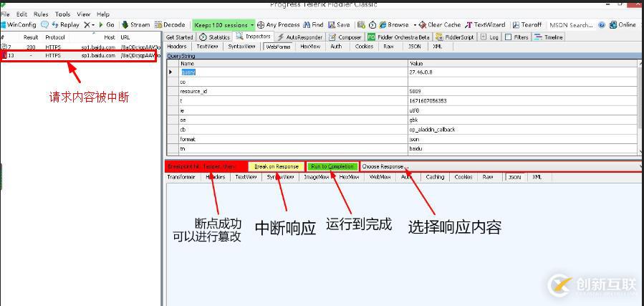Select response Caching tab
The height and width of the screenshot is (306, 644).
(435, 177)
